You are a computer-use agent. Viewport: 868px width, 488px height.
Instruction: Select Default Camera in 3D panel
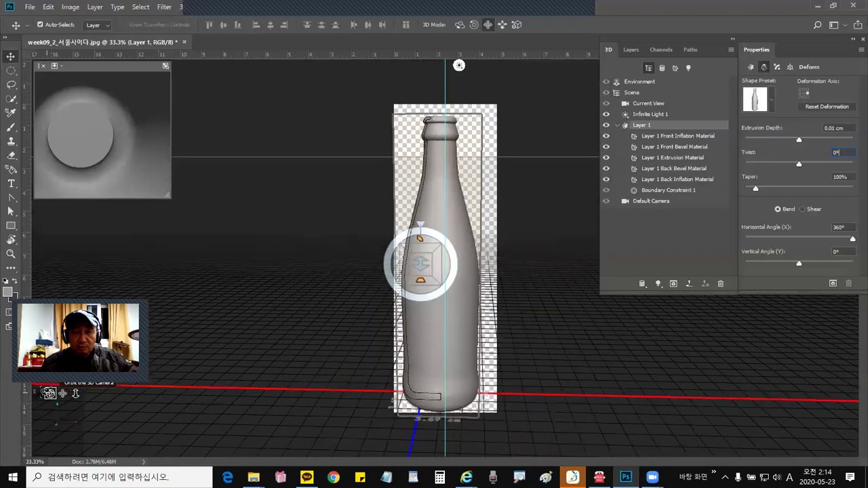(x=651, y=201)
